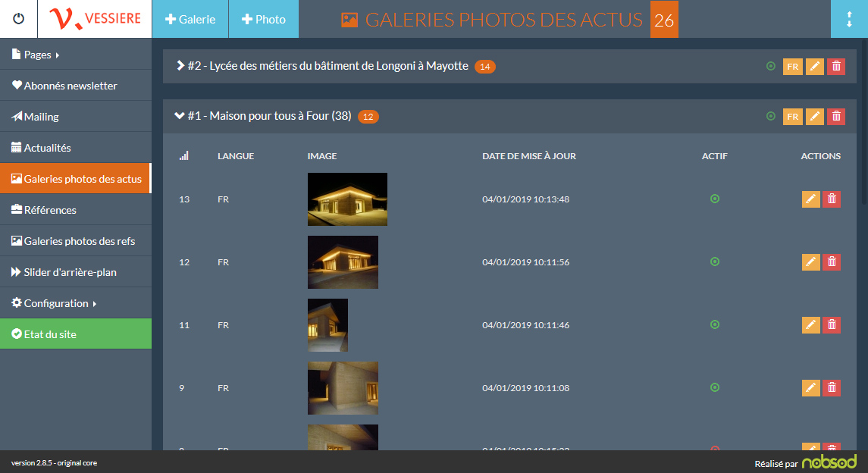Click the LANGUE column header
Image resolution: width=868 pixels, height=473 pixels.
coord(236,156)
